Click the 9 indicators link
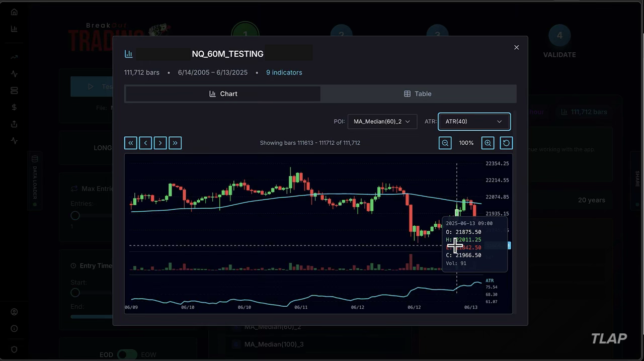The width and height of the screenshot is (644, 361). click(x=284, y=72)
